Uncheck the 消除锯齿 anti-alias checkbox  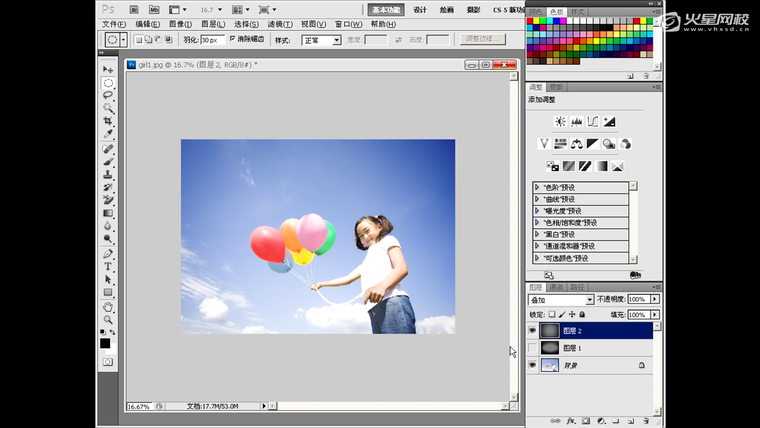[x=233, y=39]
